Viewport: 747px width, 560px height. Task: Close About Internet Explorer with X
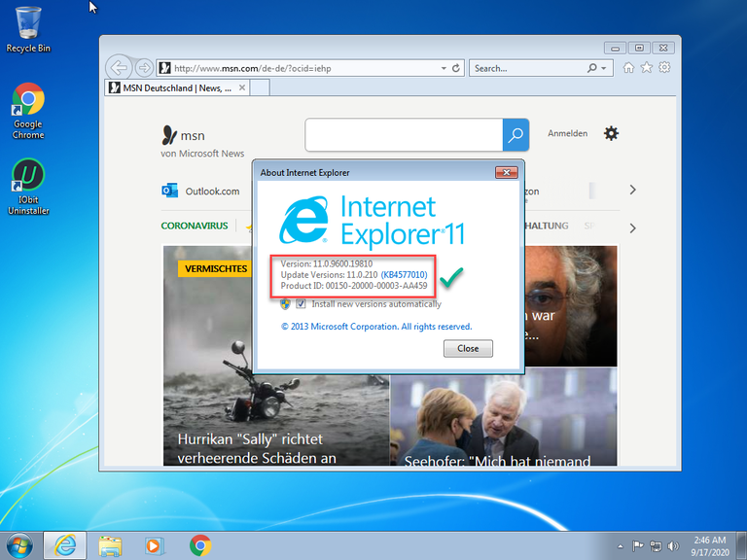click(x=507, y=172)
